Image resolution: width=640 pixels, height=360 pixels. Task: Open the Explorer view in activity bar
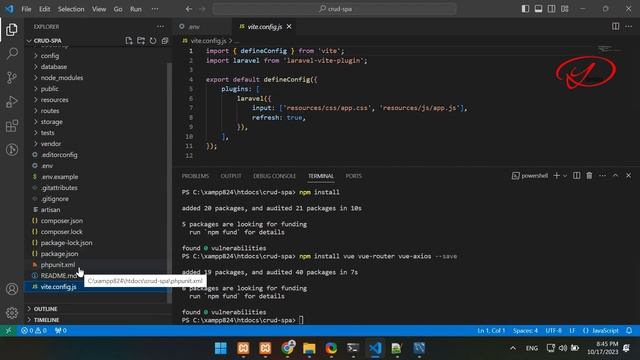(12, 29)
